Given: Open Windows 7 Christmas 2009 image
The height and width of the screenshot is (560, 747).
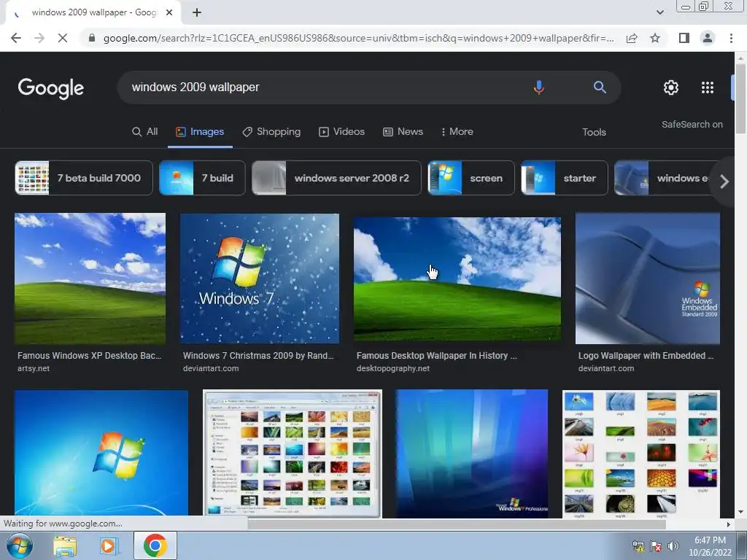Looking at the screenshot, I should (x=260, y=279).
